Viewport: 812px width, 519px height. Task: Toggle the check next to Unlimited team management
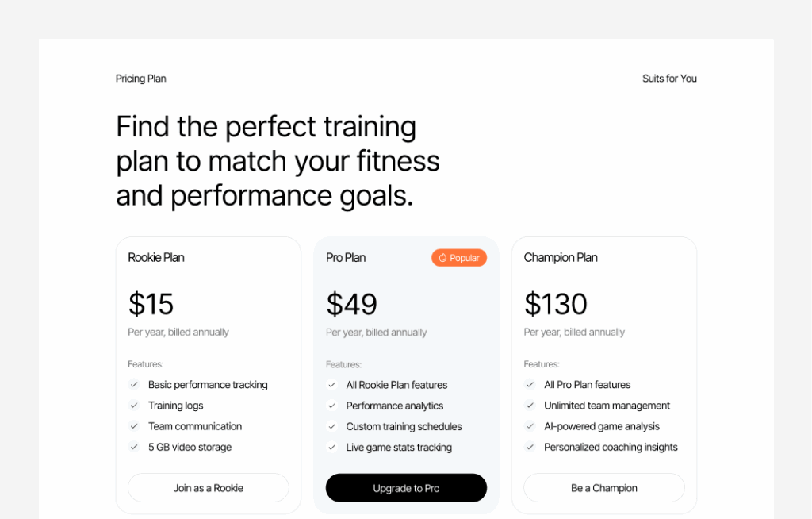pyautogui.click(x=529, y=406)
